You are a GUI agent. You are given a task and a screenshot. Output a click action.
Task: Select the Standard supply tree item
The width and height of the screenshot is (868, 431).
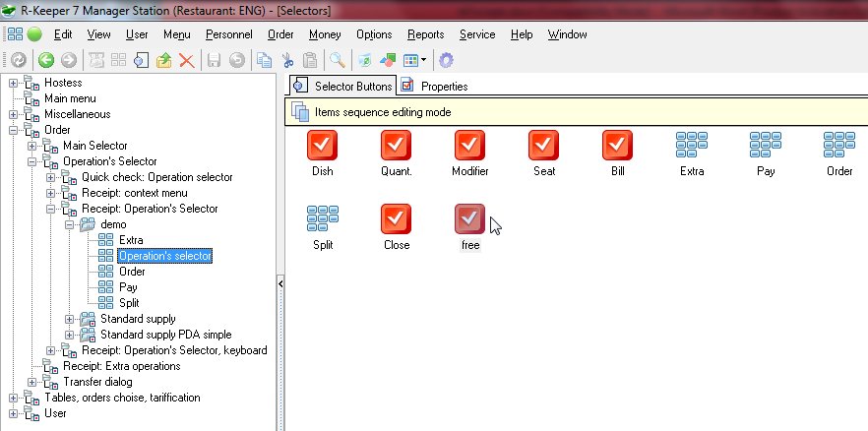[138, 319]
